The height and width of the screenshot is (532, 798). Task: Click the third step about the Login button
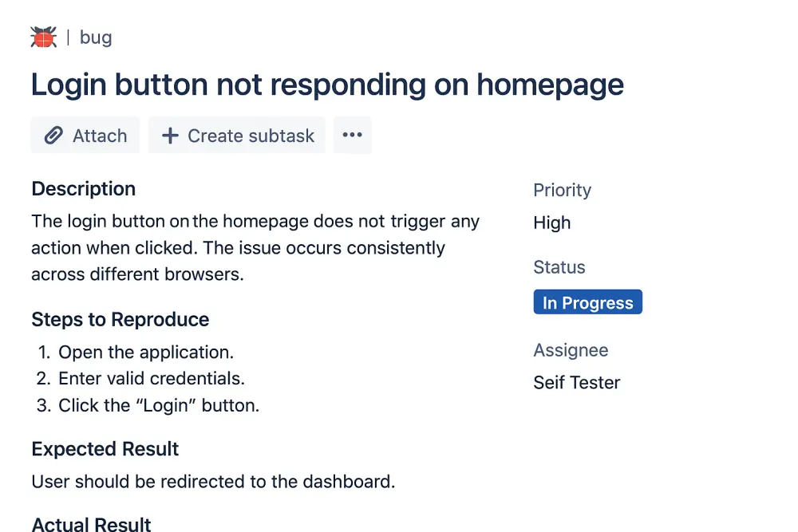coord(159,405)
